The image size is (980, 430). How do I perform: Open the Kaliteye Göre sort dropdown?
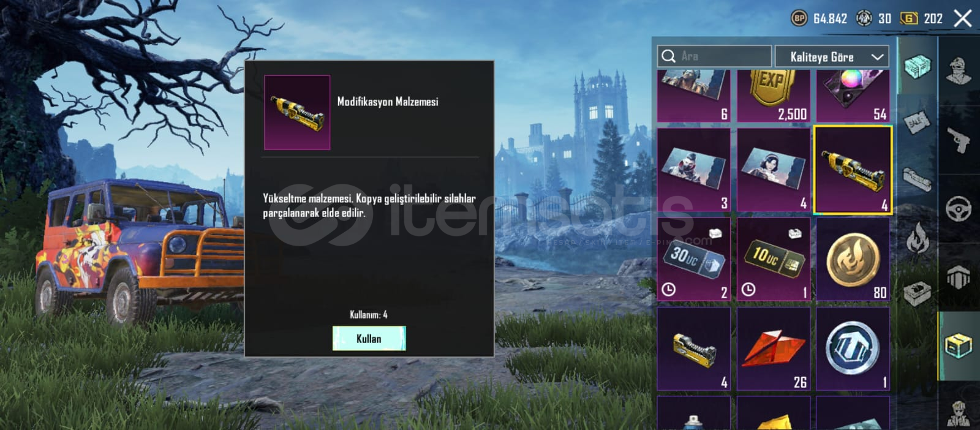[832, 56]
